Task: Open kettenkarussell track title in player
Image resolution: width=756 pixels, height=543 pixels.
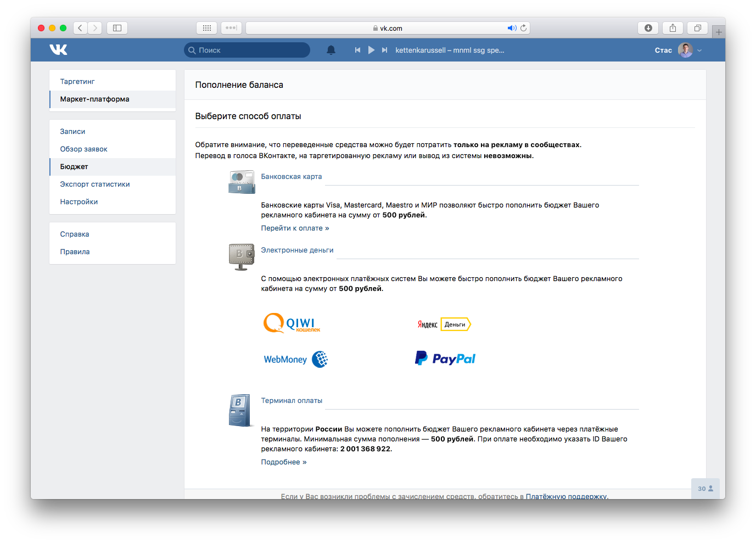Action: [x=450, y=50]
